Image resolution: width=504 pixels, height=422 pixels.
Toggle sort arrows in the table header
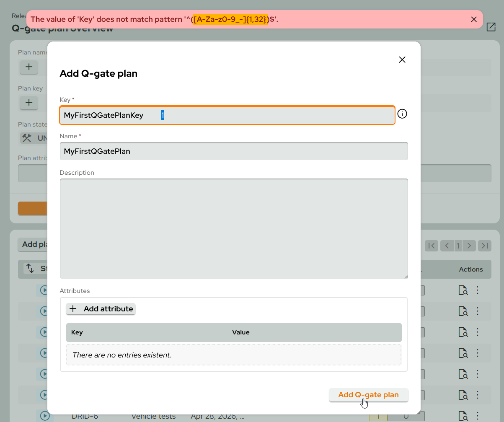pyautogui.click(x=30, y=269)
